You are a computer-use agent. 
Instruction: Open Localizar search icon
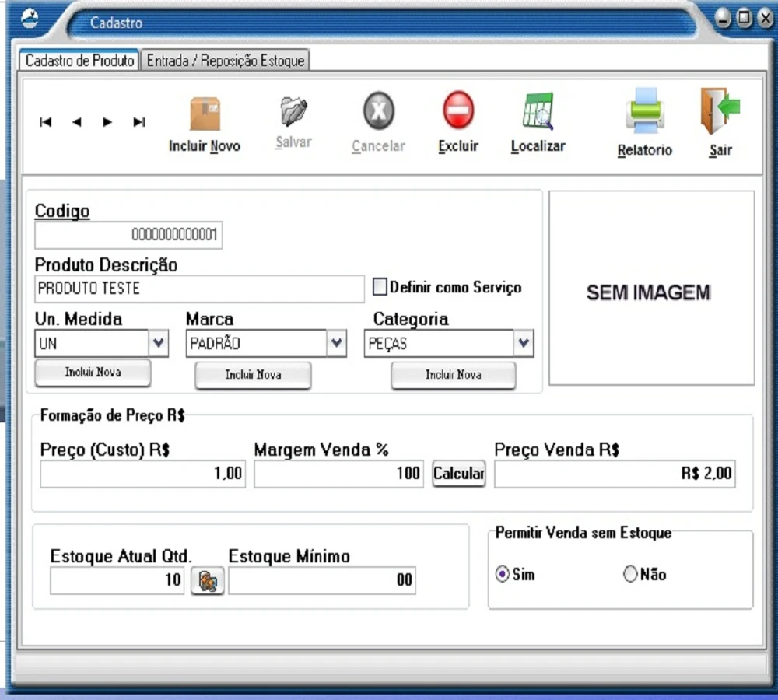click(x=538, y=112)
